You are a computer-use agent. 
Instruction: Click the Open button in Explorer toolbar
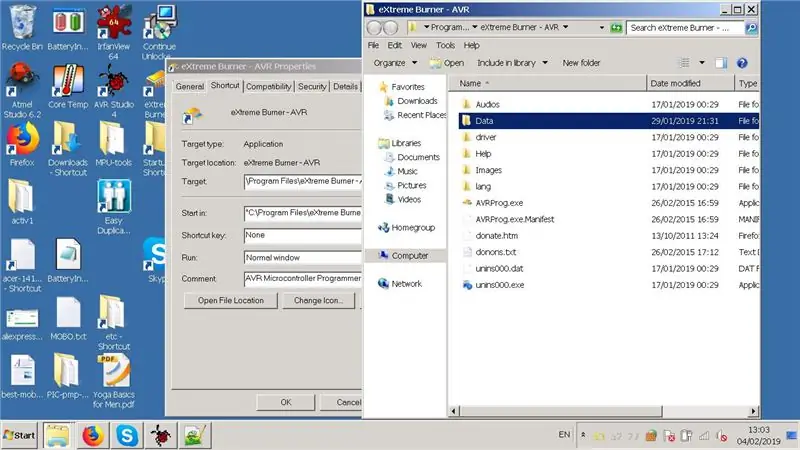(x=447, y=63)
